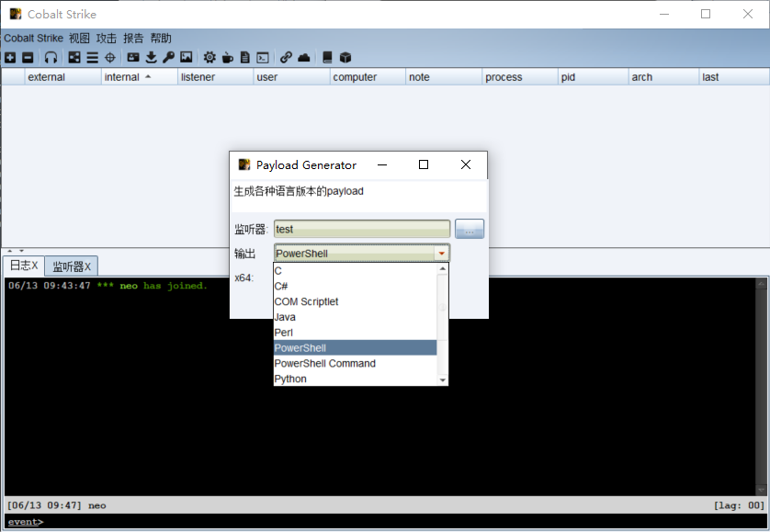Manage web server via cloud icon
Screen dimensions: 770x532
click(x=304, y=58)
